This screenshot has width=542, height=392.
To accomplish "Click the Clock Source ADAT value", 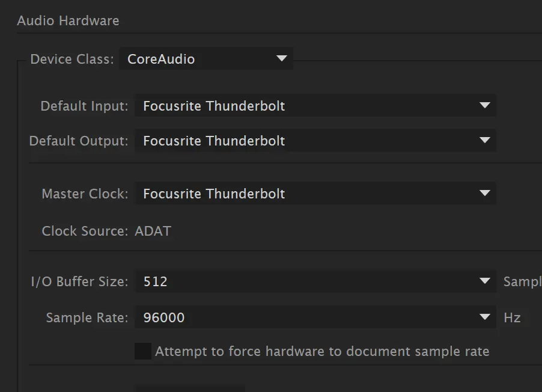I will 153,231.
